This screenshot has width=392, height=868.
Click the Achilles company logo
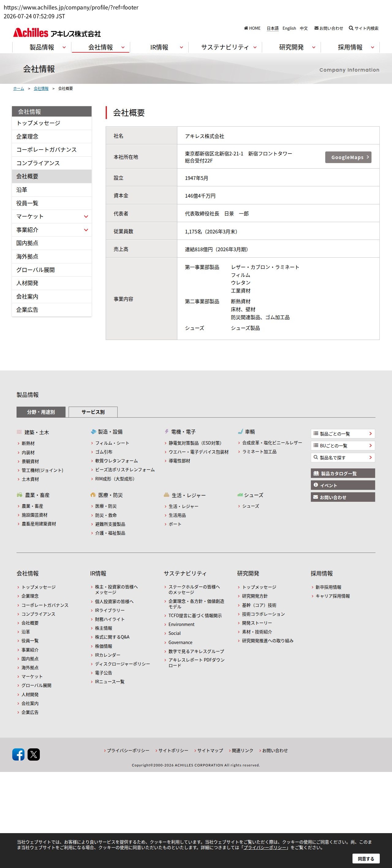pos(57,33)
